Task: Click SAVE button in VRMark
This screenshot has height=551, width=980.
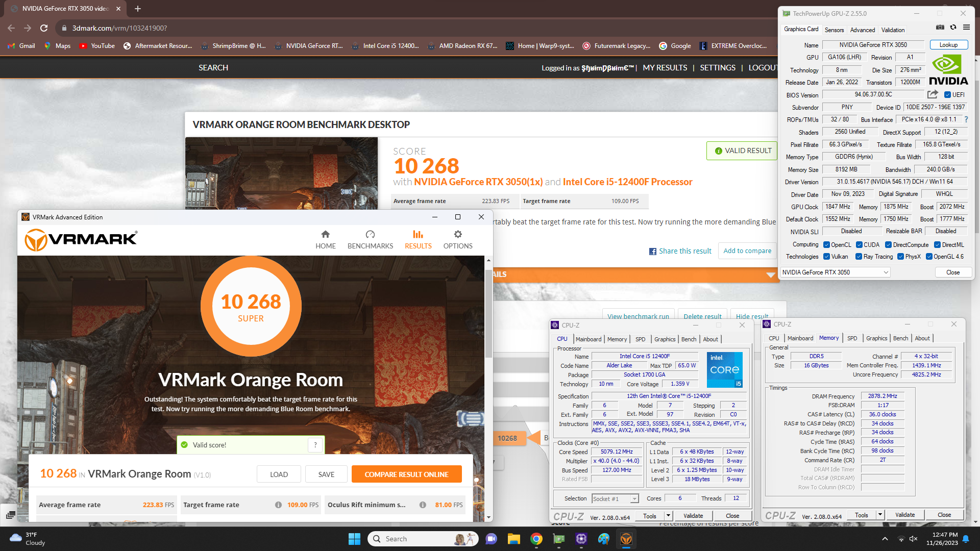Action: pos(326,474)
